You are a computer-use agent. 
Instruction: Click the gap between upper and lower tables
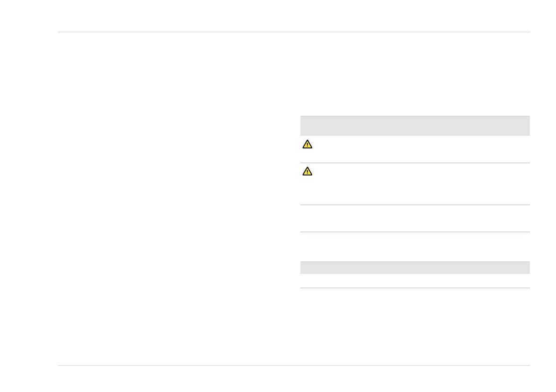pyautogui.click(x=414, y=247)
